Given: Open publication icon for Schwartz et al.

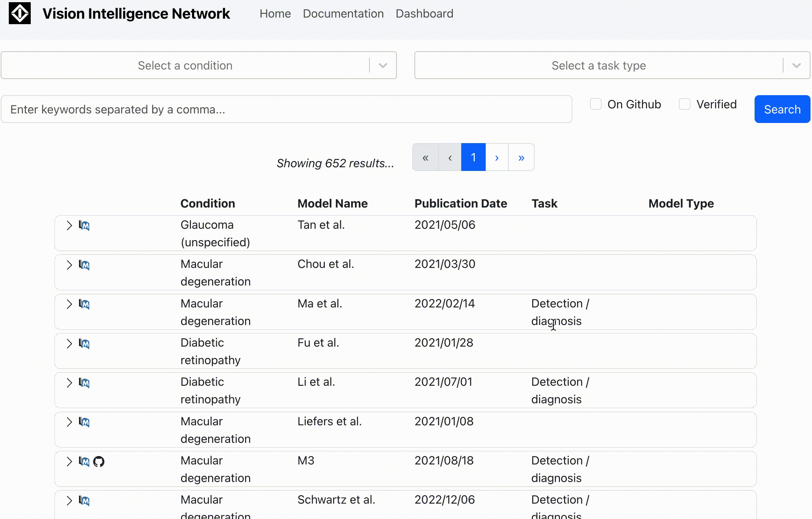Looking at the screenshot, I should (x=84, y=500).
